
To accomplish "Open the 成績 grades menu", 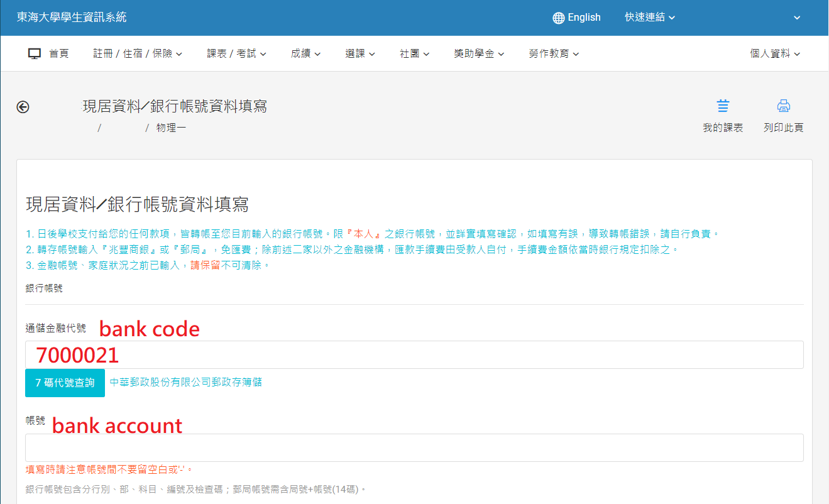I will (305, 54).
